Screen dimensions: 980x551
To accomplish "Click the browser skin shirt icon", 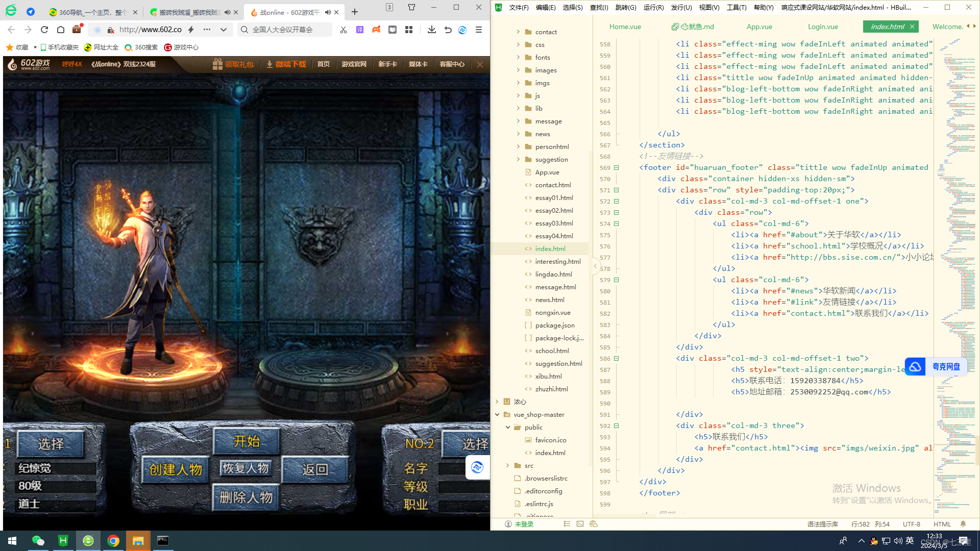I will click(412, 7).
